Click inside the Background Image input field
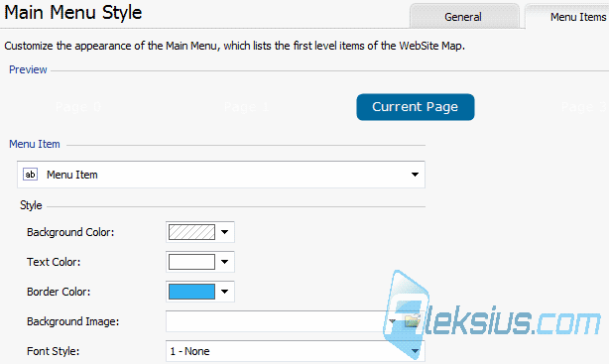The width and height of the screenshot is (609, 364). [x=276, y=321]
